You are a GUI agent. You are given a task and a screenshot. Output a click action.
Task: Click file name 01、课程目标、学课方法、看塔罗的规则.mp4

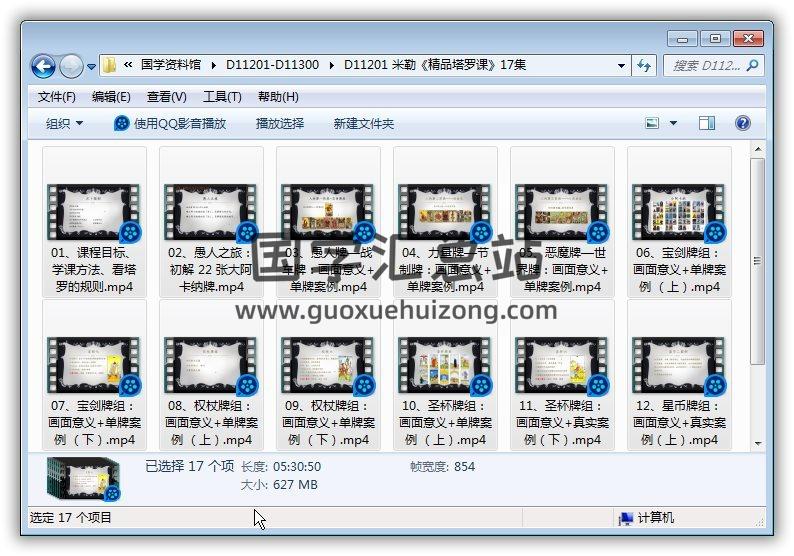click(94, 269)
